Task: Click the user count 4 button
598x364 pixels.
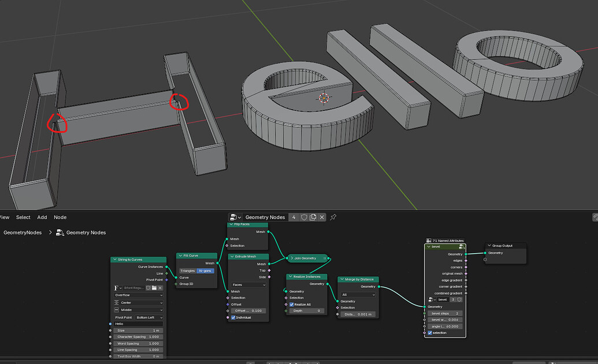Action: click(294, 217)
